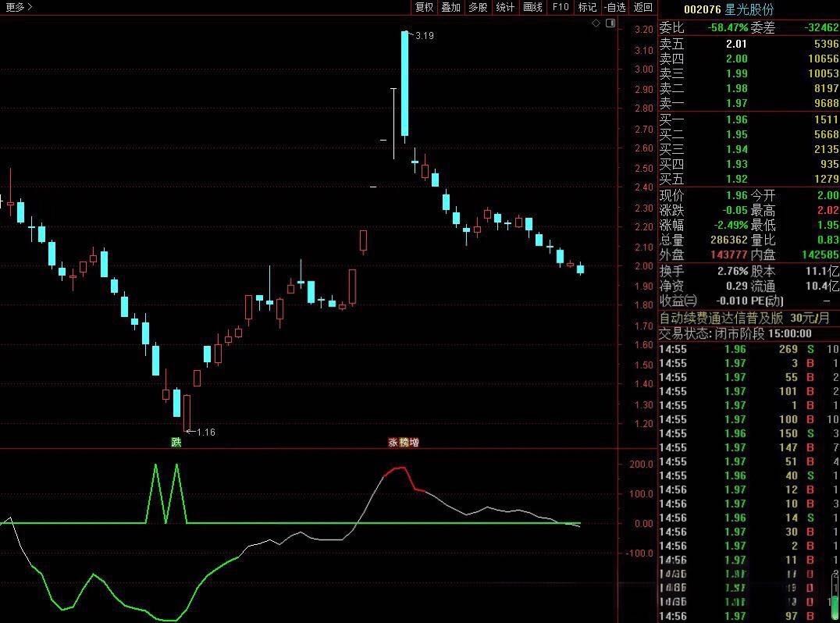Select the 14:55 trade with volume 147
The width and height of the screenshot is (840, 623).
749,448
